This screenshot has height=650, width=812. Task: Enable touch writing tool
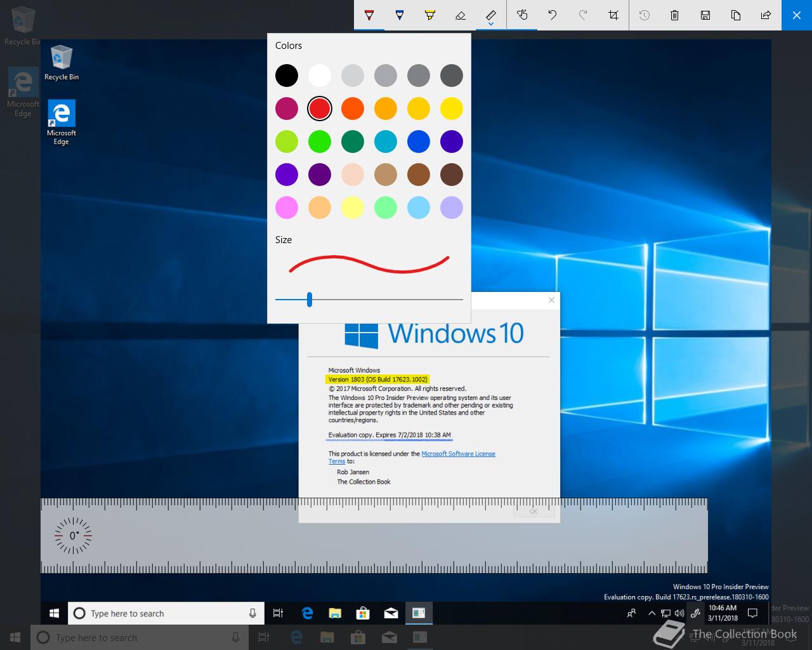(522, 15)
